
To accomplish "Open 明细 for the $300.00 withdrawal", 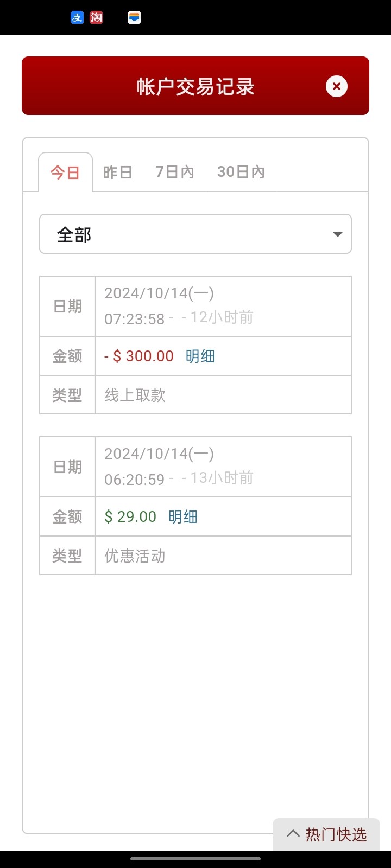I will [200, 356].
